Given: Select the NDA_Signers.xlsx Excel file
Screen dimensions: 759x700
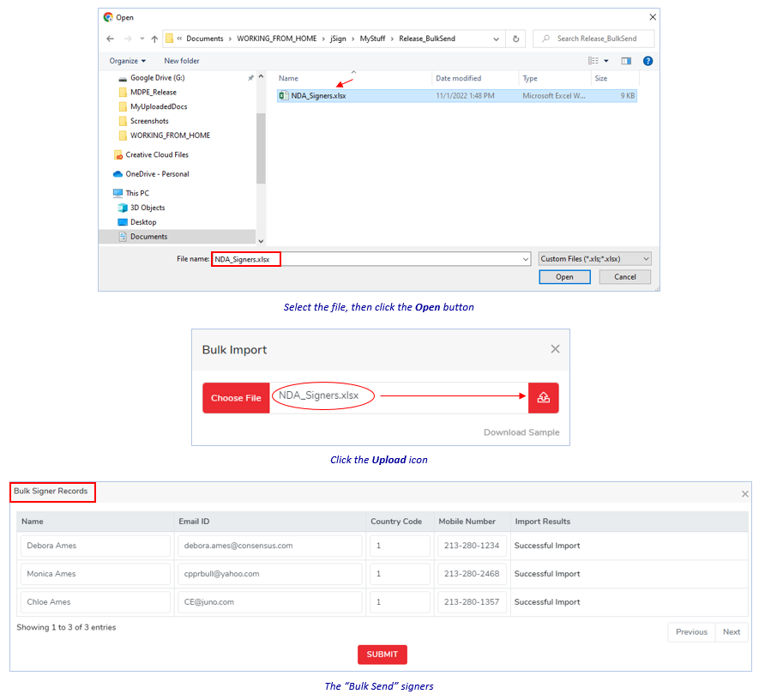Looking at the screenshot, I should [x=318, y=96].
